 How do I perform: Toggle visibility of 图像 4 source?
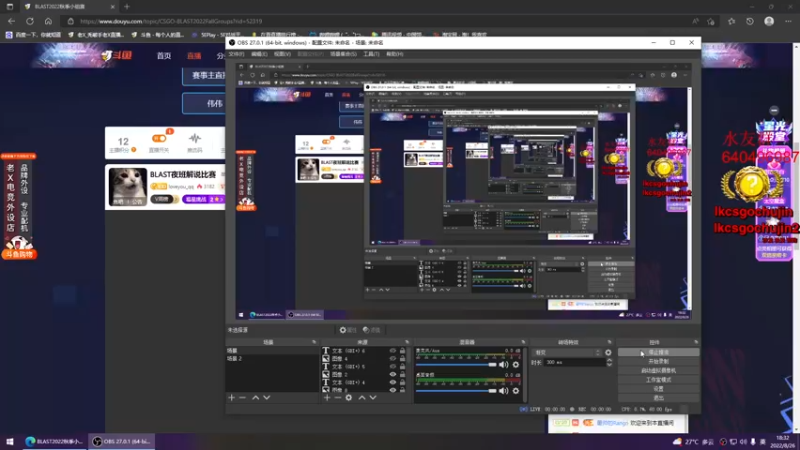coord(393,359)
